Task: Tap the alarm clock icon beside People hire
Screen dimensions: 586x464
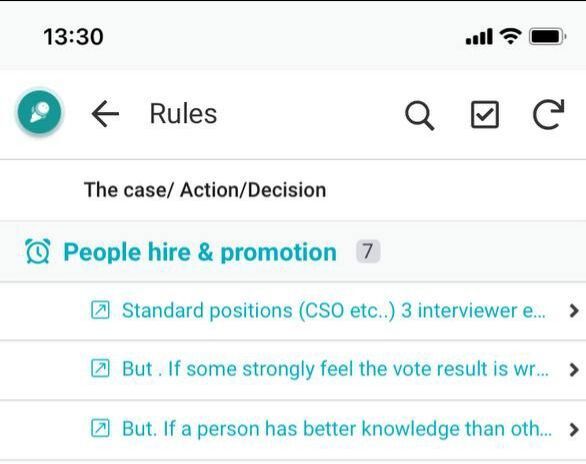Action: (x=37, y=251)
